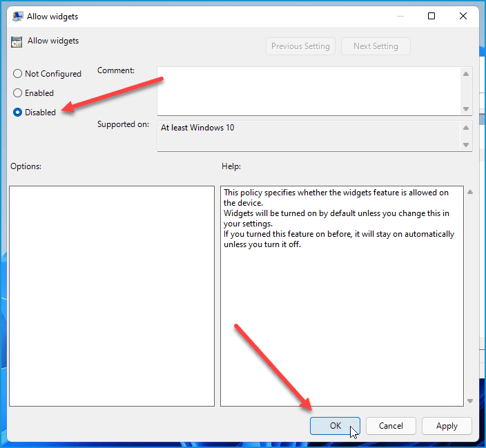Click the 'Supported on:' label
This screenshot has height=448, width=486.
pyautogui.click(x=123, y=124)
